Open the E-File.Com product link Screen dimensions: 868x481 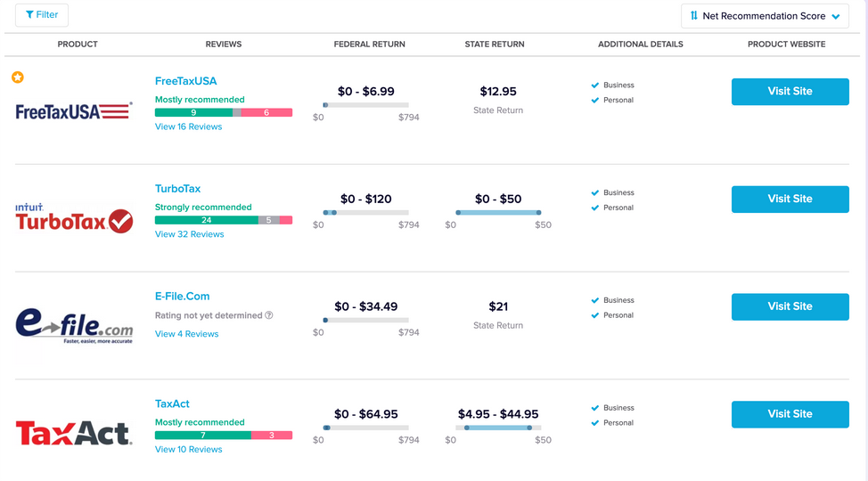[182, 296]
